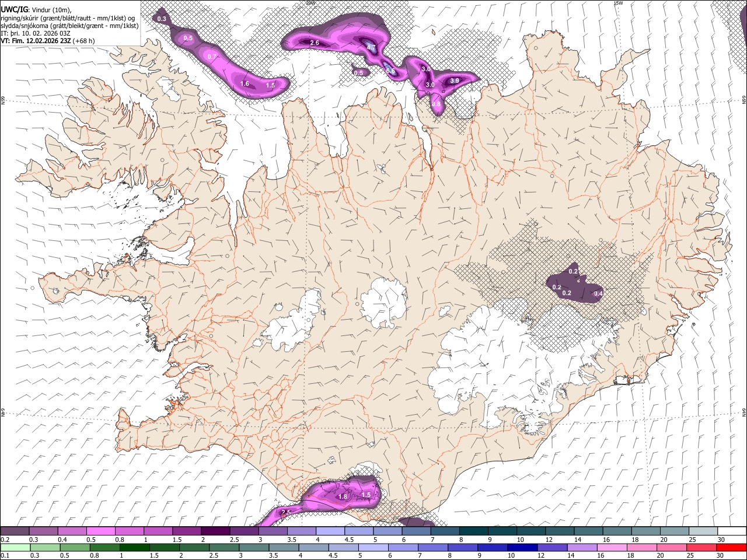Click the 1.8 value near the south coast
Viewport: 747px width, 560px height.
click(x=343, y=496)
